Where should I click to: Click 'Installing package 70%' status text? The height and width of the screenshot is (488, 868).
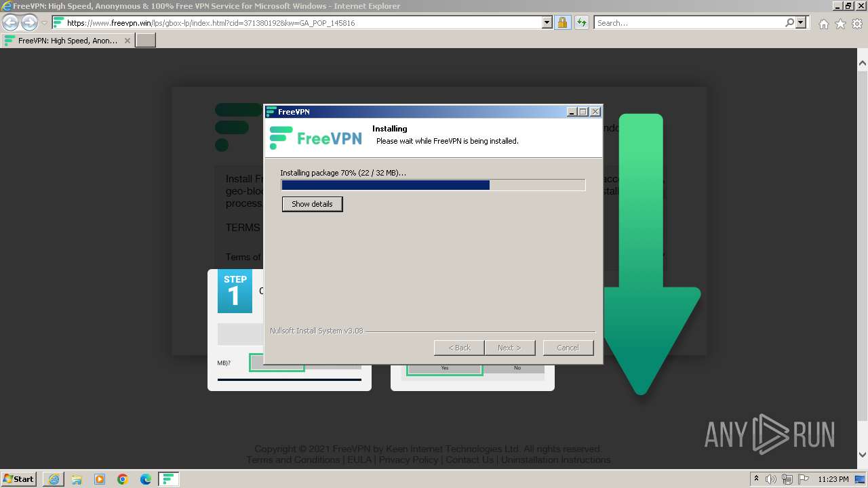point(343,173)
